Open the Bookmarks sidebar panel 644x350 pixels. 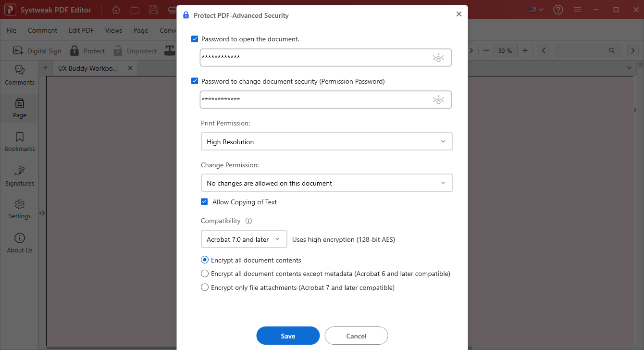19,142
